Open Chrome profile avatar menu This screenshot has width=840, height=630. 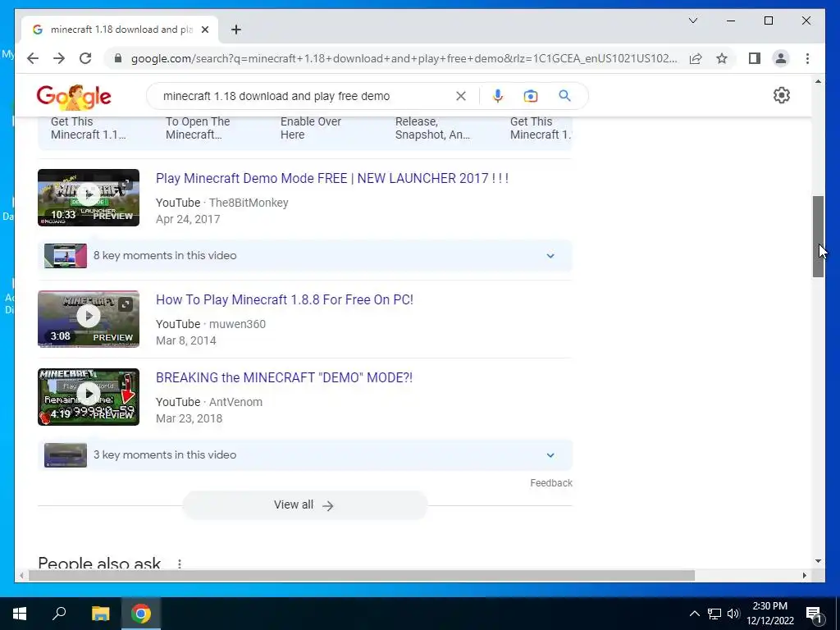pyautogui.click(x=781, y=58)
